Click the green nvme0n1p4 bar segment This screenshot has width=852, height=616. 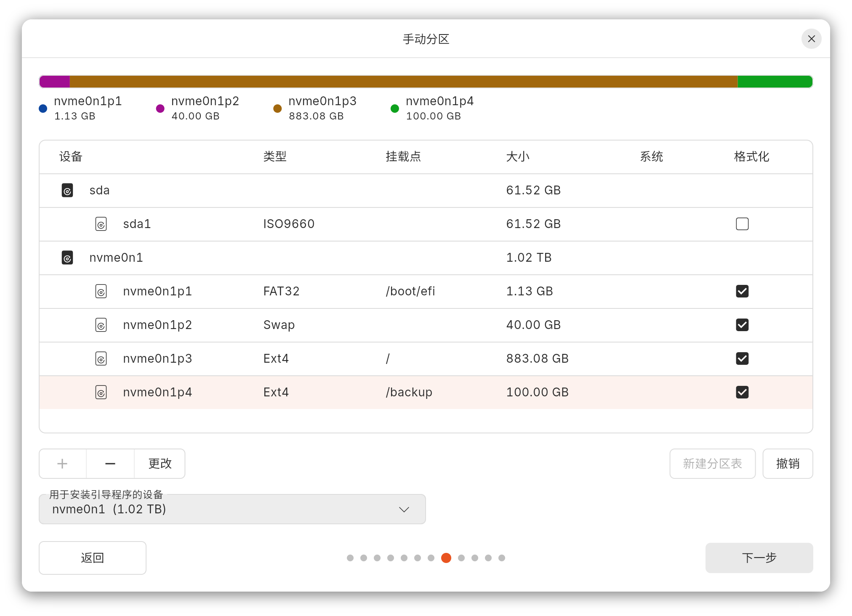[775, 82]
